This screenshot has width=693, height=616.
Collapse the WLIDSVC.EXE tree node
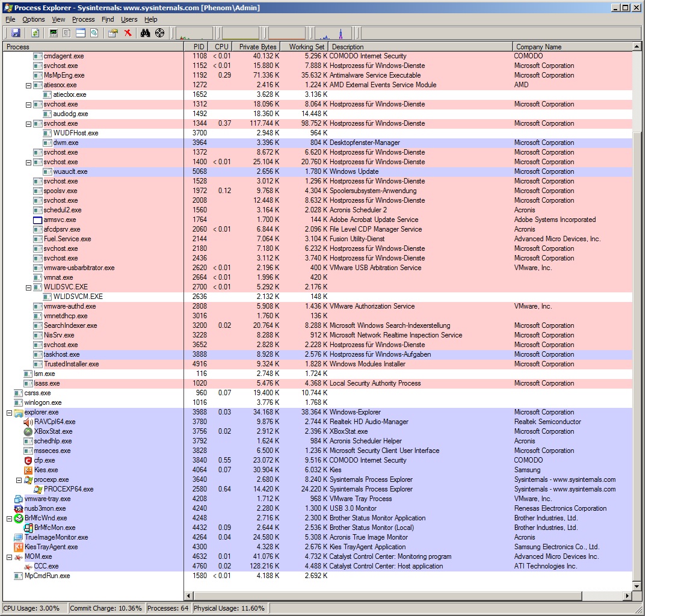[28, 288]
